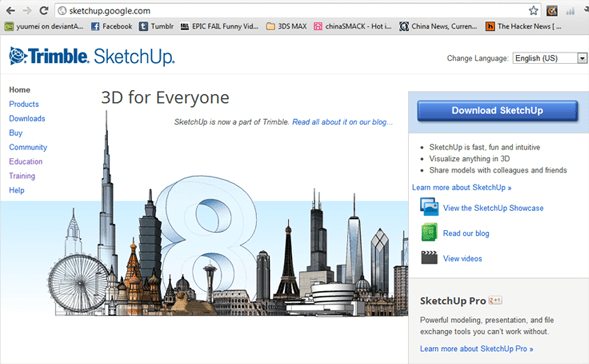Click the SketchUp Showcase picture icon

[x=429, y=207]
